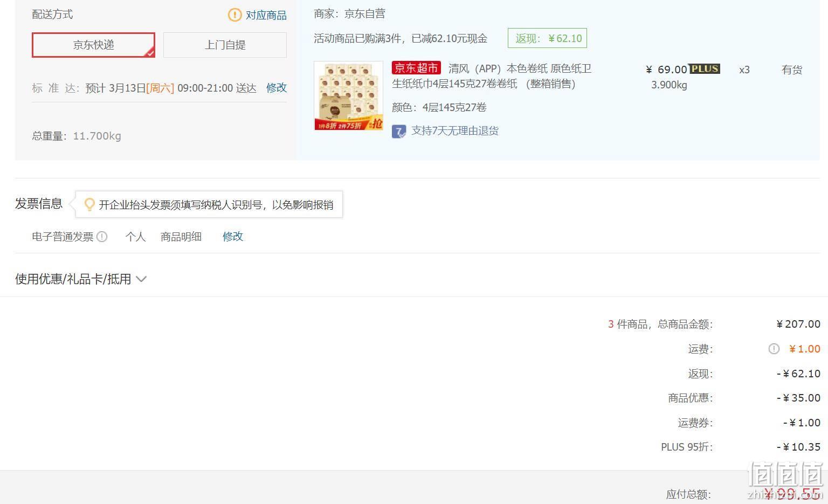828x504 pixels.
Task: Expand 使用优惠/礼品卡/抵用 section
Action: click(x=81, y=279)
